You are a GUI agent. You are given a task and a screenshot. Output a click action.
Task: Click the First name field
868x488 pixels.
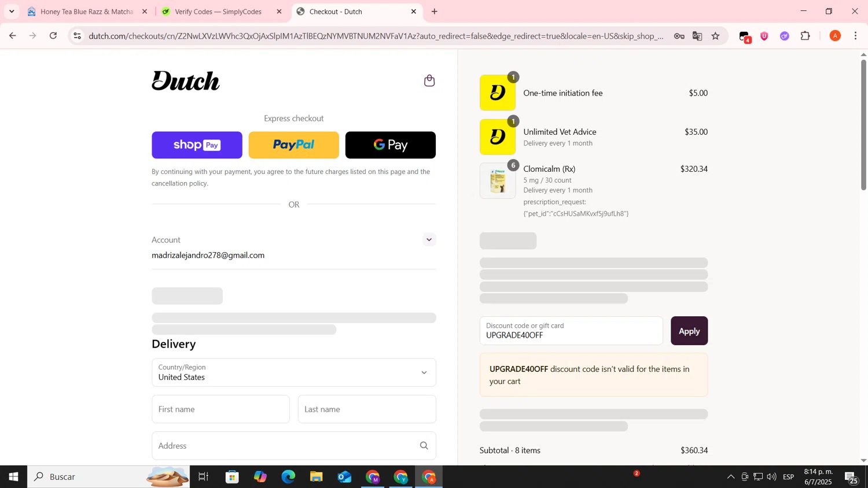(221, 409)
